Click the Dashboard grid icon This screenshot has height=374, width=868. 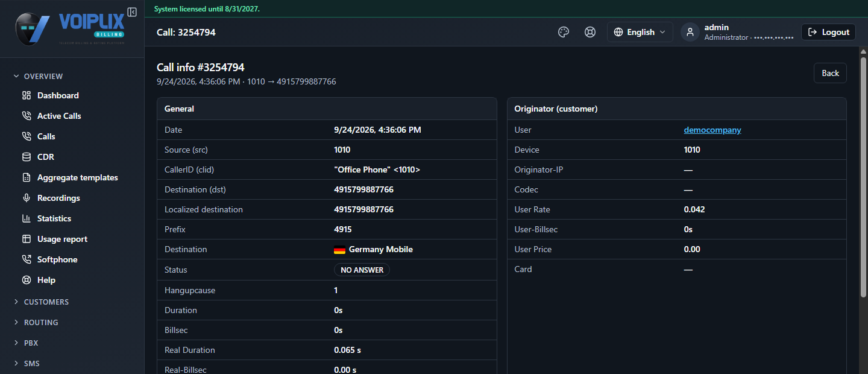27,95
